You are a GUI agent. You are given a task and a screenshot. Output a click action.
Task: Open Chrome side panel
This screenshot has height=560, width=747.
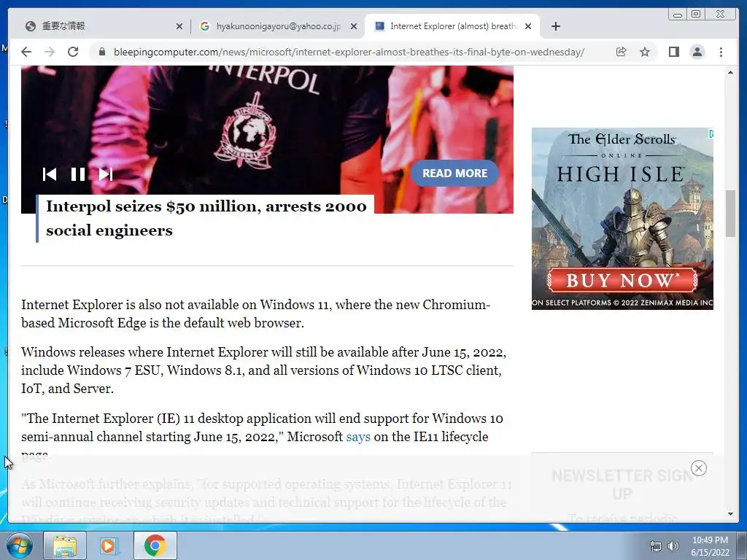click(673, 52)
